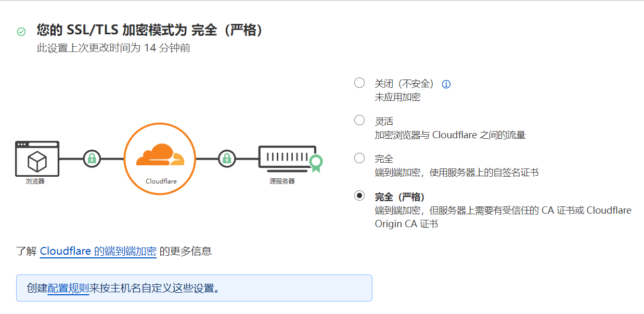
Task: Select the 关闭（不安全）radio option
Action: click(359, 83)
